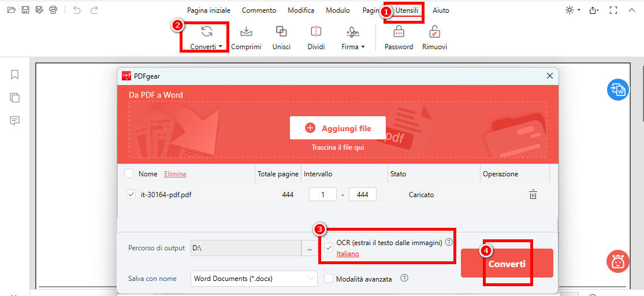Image resolution: width=644 pixels, height=296 pixels.
Task: Close the PDFgear dialog
Action: pyautogui.click(x=549, y=76)
